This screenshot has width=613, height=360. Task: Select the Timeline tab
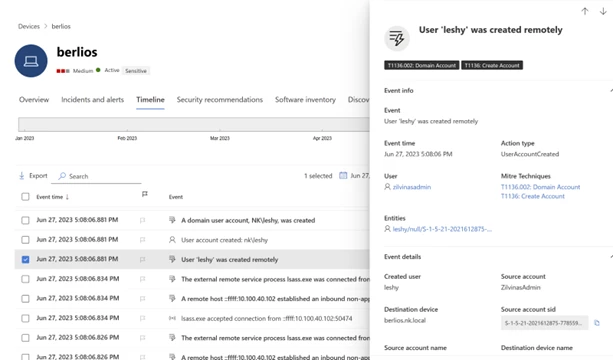pyautogui.click(x=150, y=100)
